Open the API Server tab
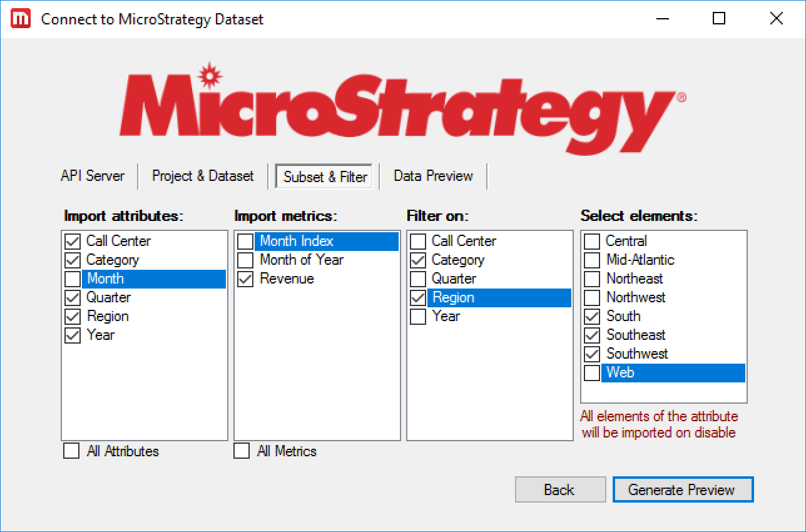The height and width of the screenshot is (532, 806). (93, 176)
